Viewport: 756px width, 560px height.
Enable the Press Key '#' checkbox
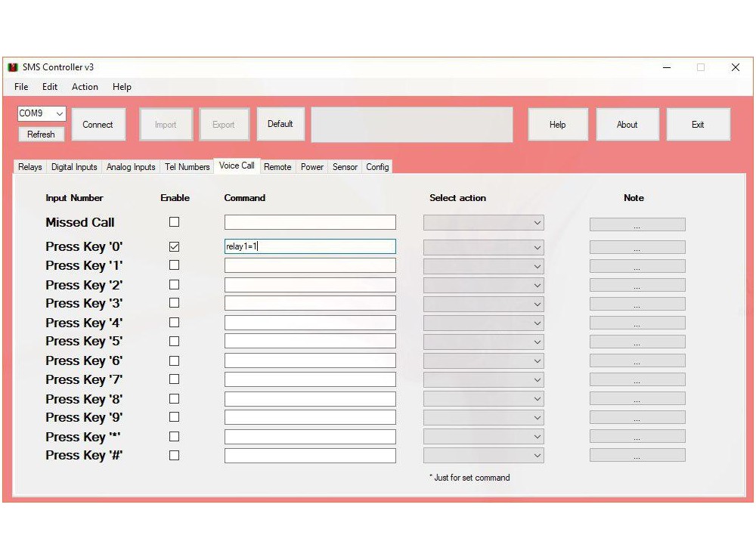pyautogui.click(x=175, y=456)
